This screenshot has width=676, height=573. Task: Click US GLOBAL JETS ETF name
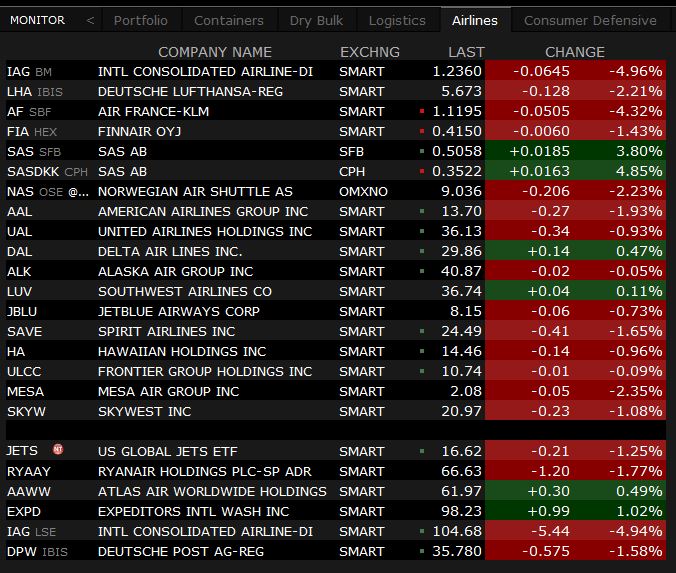click(168, 451)
